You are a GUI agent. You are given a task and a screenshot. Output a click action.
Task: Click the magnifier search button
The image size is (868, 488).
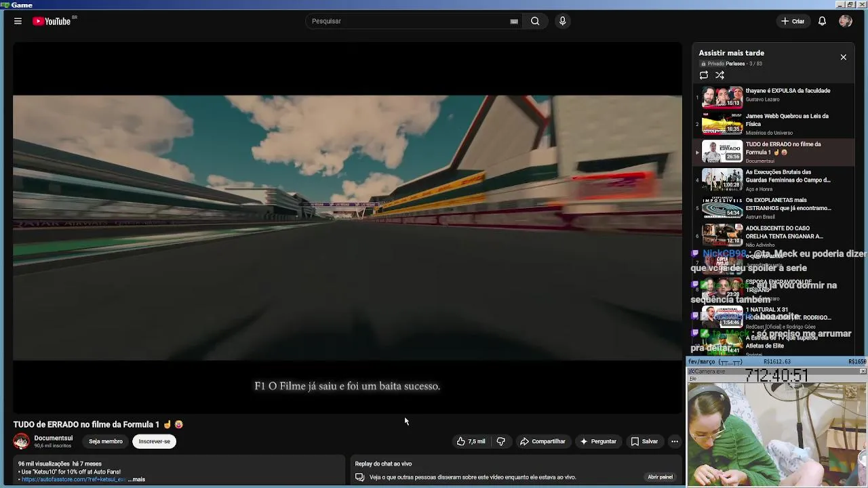coord(535,21)
